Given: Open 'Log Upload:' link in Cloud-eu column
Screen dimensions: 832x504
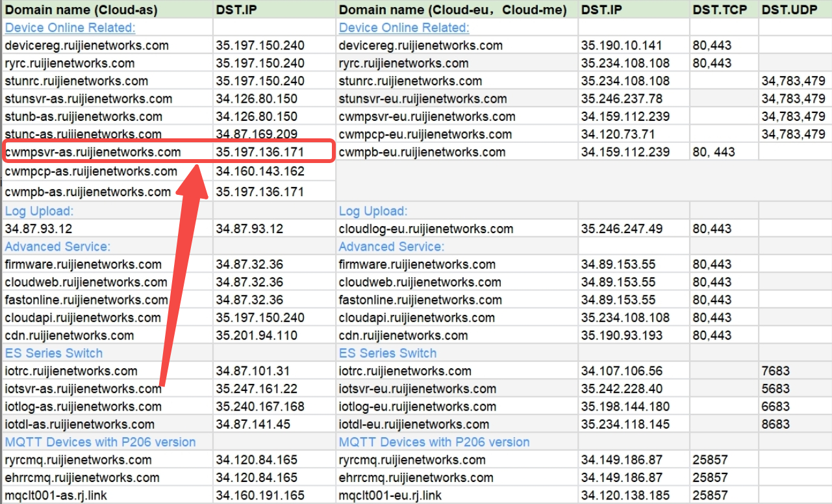Looking at the screenshot, I should [373, 211].
